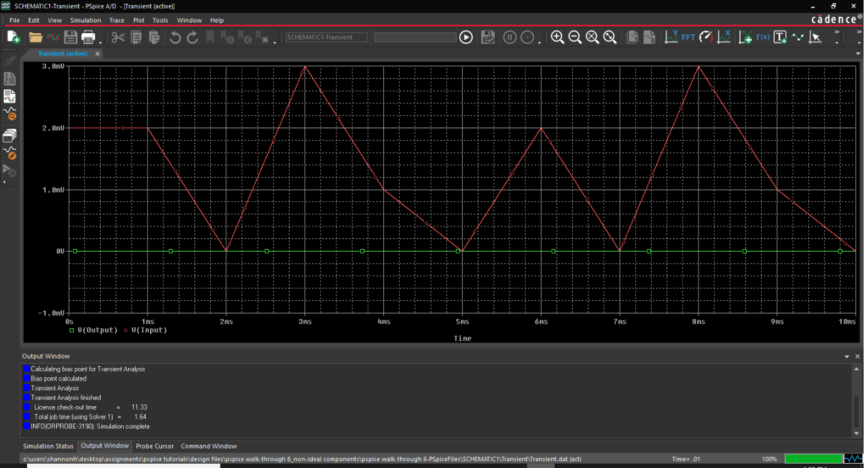
Task: Click the SCHEMATIC1-Transient profile field
Action: coord(326,37)
